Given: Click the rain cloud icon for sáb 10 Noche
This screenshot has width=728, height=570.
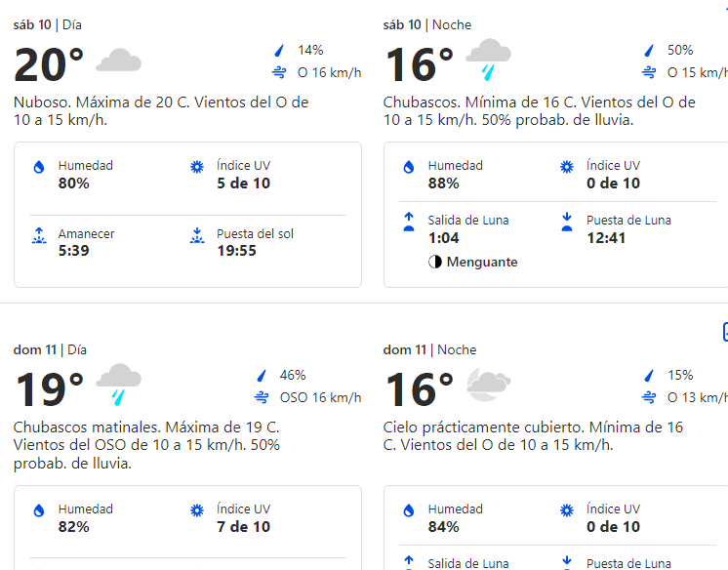Looking at the screenshot, I should coord(488,58).
